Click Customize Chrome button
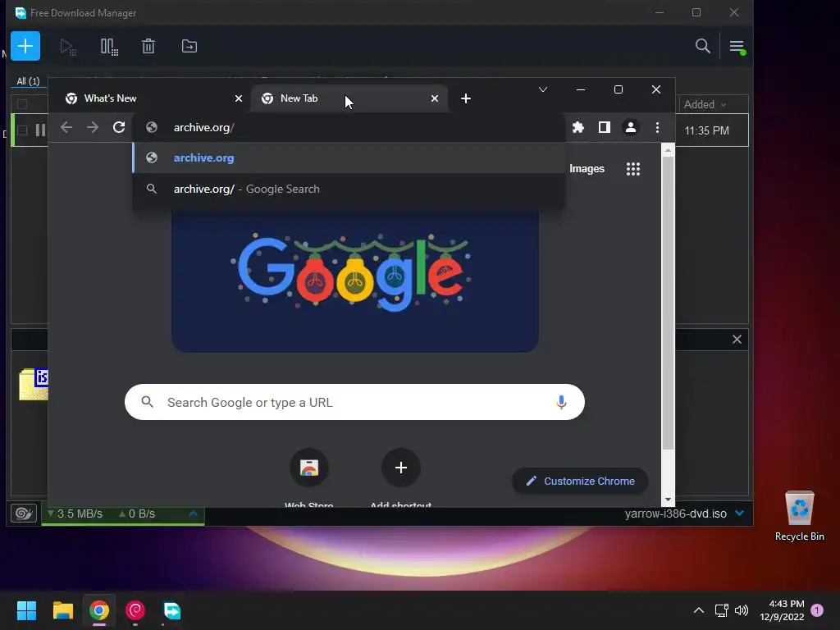The image size is (840, 630). (x=580, y=481)
